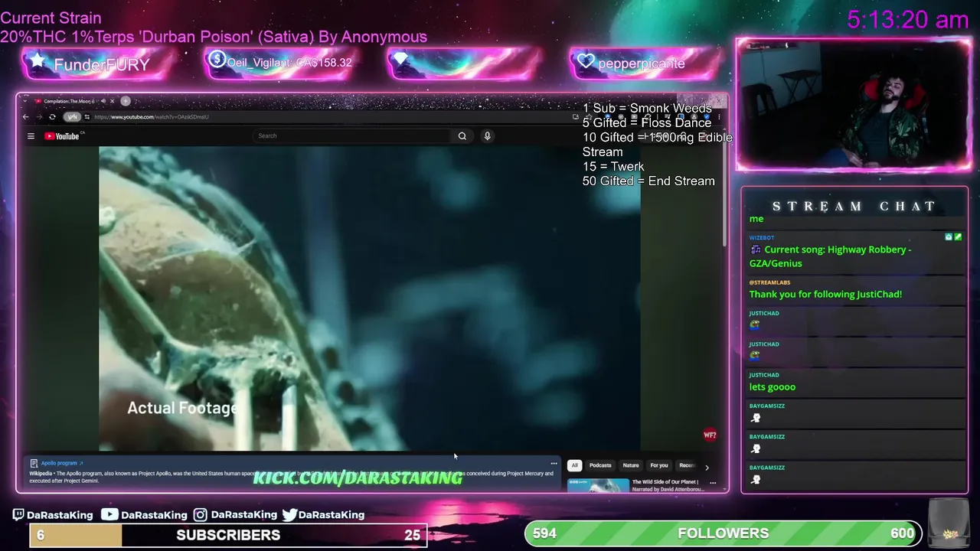
Task: Click the YouTube logo
Action: pyautogui.click(x=62, y=136)
